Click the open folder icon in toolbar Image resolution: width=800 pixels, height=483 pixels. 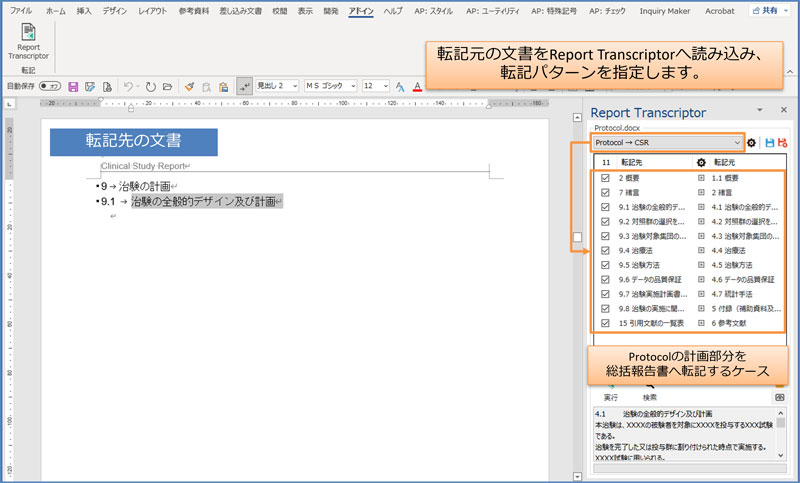click(x=167, y=87)
